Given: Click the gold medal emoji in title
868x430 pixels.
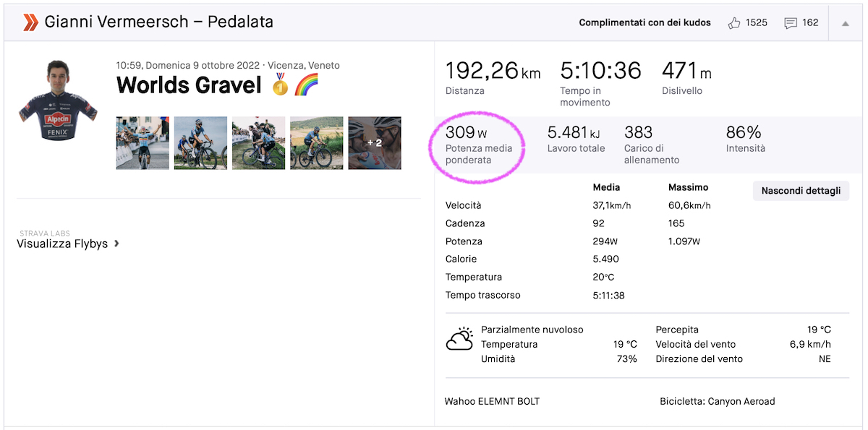Looking at the screenshot, I should (280, 85).
